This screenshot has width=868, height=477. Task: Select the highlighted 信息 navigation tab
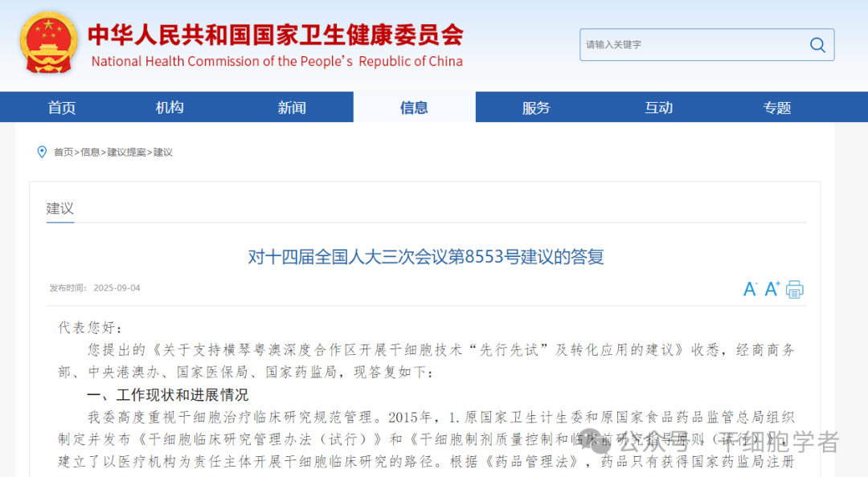pos(414,108)
